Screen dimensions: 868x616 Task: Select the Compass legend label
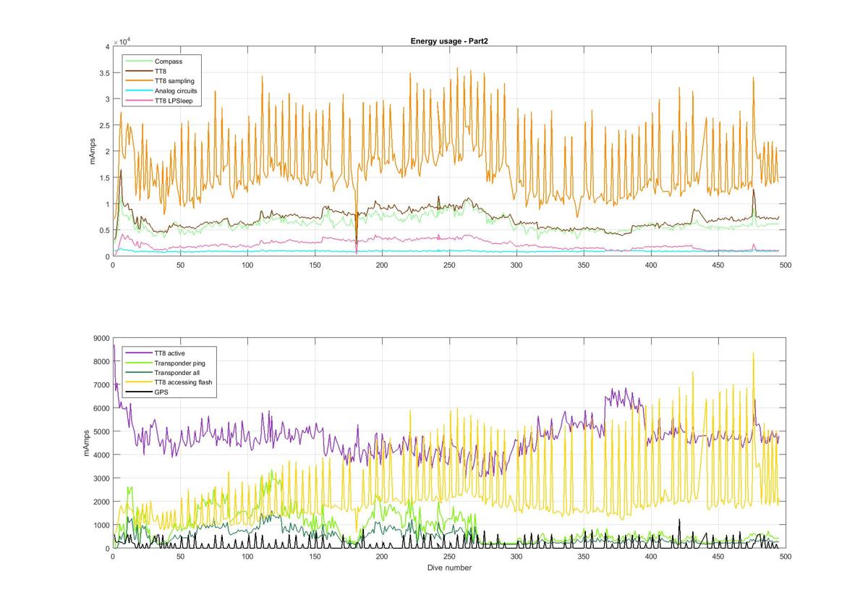coord(169,62)
